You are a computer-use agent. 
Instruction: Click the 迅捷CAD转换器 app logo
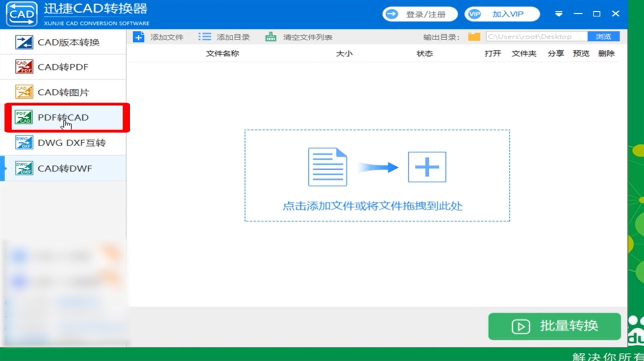pyautogui.click(x=21, y=14)
